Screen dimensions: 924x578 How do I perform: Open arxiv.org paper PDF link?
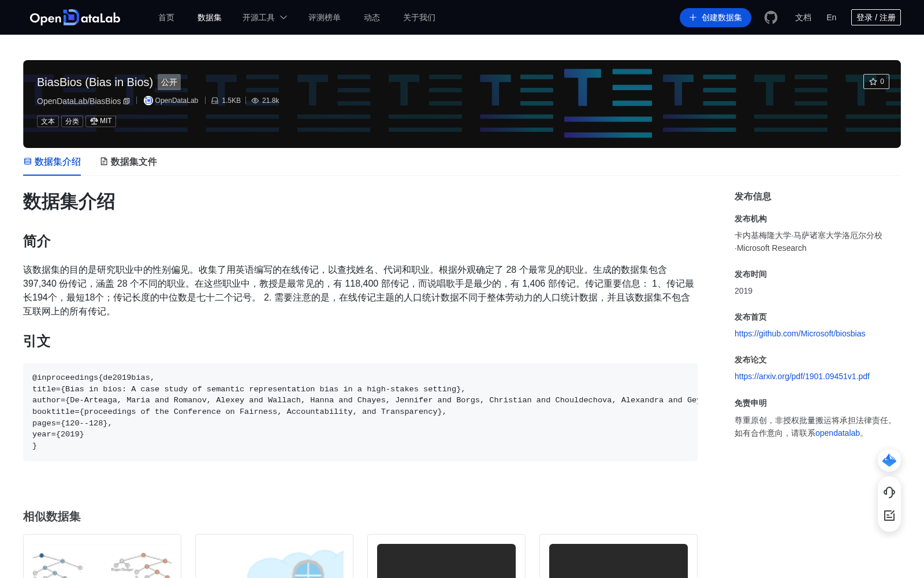pyautogui.click(x=802, y=376)
